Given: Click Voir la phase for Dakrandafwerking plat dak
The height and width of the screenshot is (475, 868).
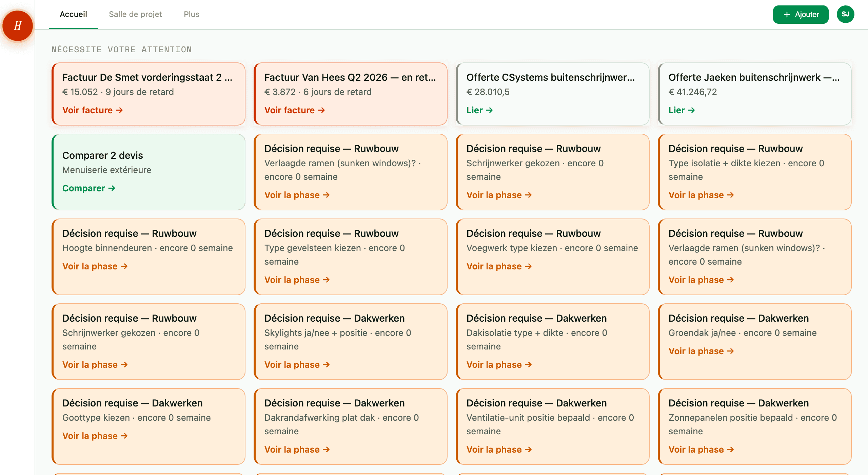Looking at the screenshot, I should pos(297,450).
